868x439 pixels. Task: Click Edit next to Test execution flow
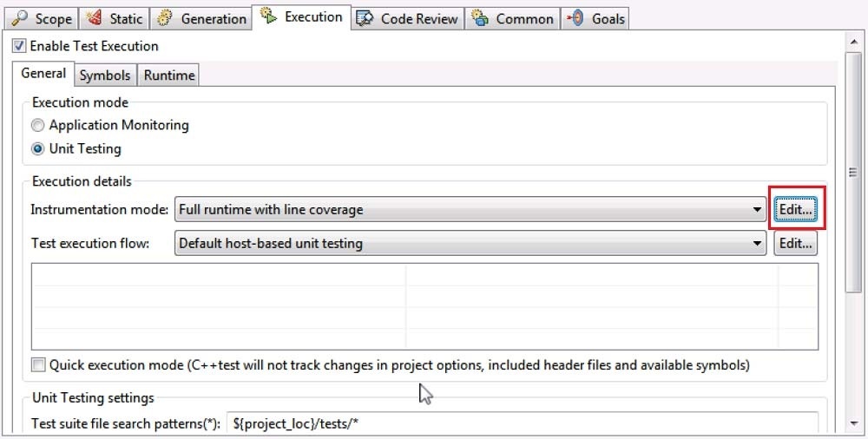[x=795, y=243]
